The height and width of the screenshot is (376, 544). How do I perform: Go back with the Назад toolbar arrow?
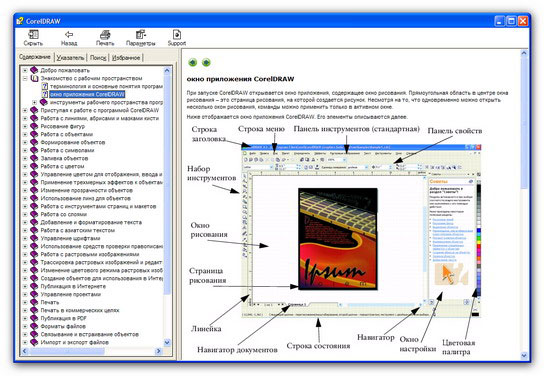click(x=69, y=34)
